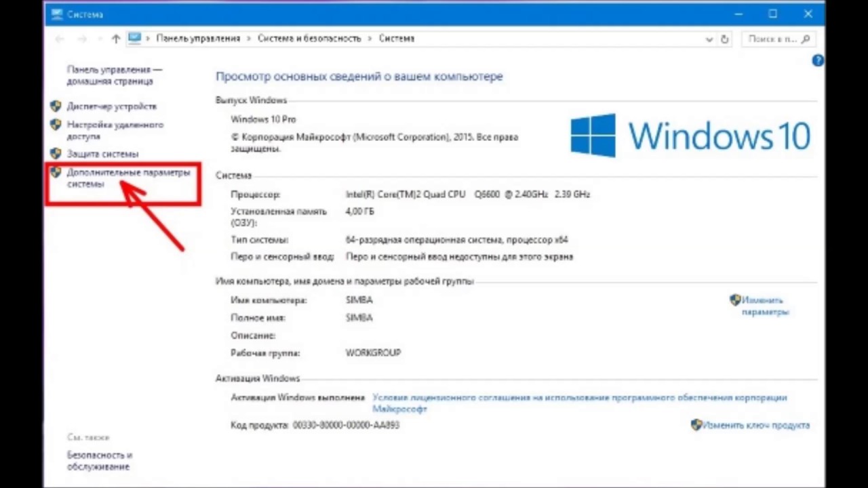This screenshot has height=488, width=868.
Task: Click shield icon beside Изменить ключ продукта
Action: coord(696,425)
